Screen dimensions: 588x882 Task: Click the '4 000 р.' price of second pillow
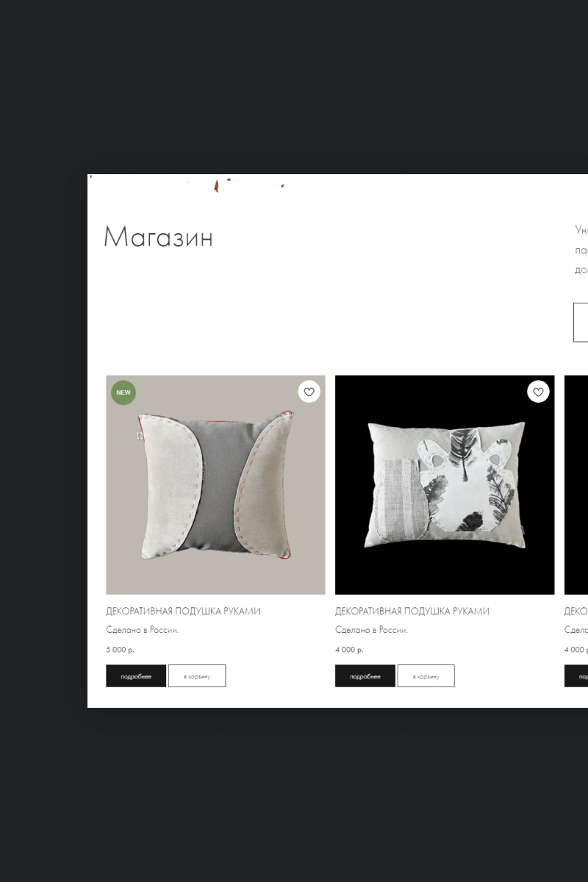point(349,650)
